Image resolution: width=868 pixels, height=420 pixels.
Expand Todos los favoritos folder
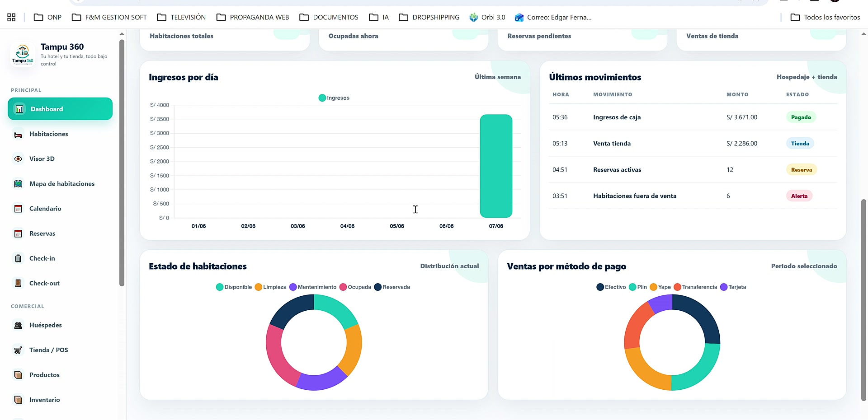tap(825, 17)
